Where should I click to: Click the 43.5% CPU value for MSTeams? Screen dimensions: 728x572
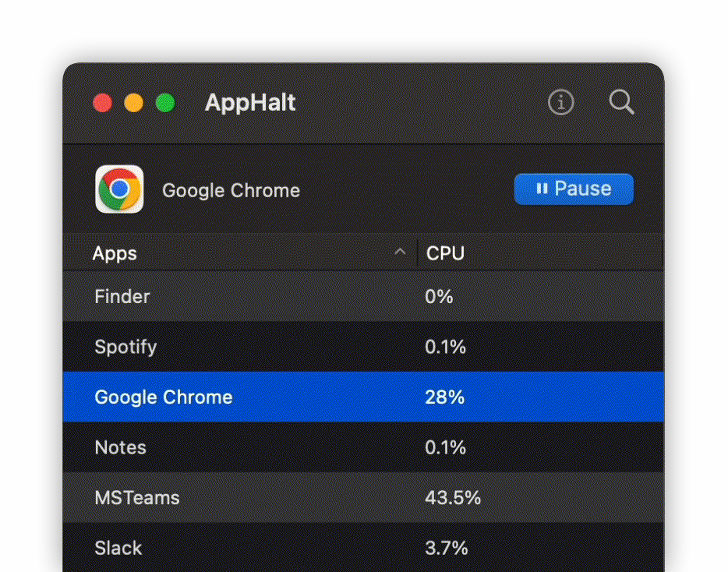point(453,498)
